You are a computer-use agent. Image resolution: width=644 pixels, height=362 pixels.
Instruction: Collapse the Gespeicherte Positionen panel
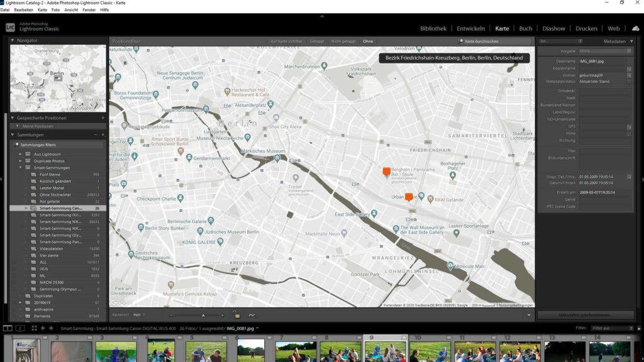coord(13,118)
